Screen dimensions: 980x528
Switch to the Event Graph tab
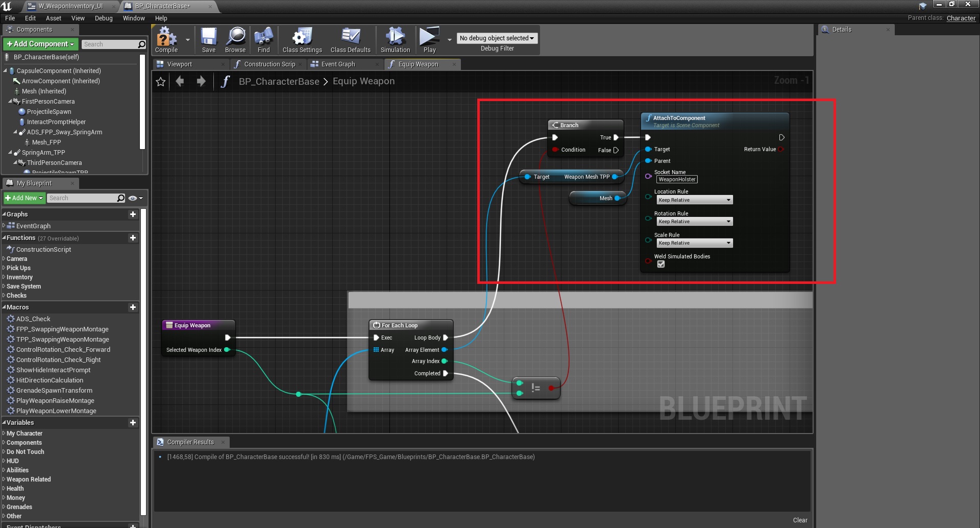click(x=337, y=64)
